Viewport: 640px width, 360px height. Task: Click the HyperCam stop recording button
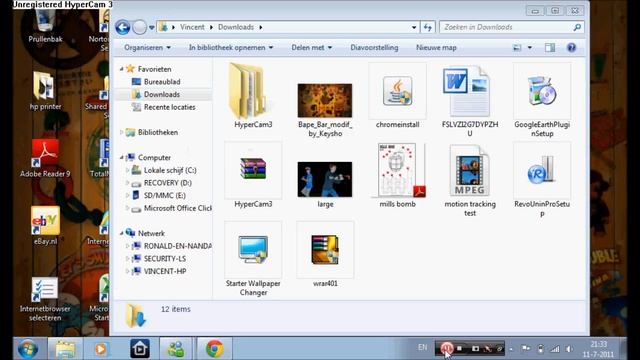(x=460, y=348)
